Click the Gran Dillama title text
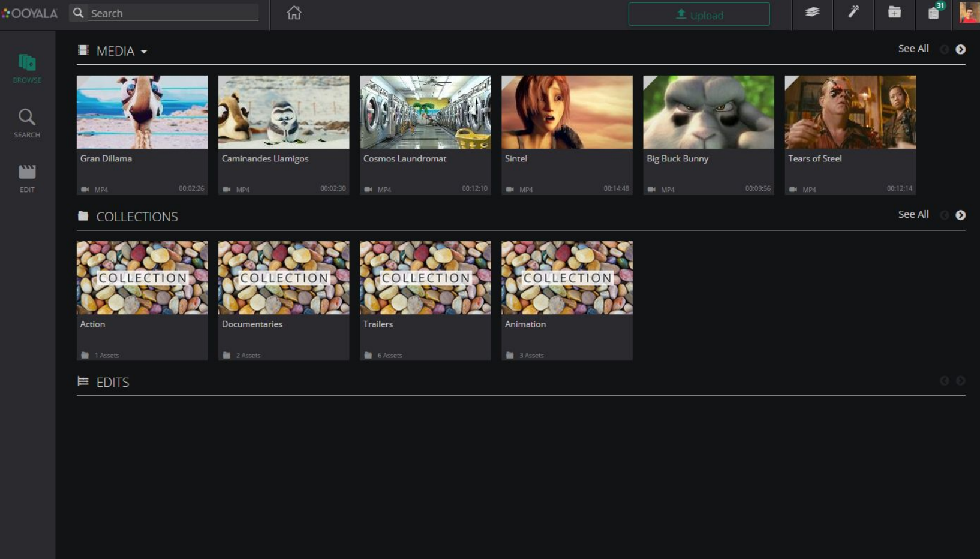Image resolution: width=980 pixels, height=559 pixels. pos(106,158)
